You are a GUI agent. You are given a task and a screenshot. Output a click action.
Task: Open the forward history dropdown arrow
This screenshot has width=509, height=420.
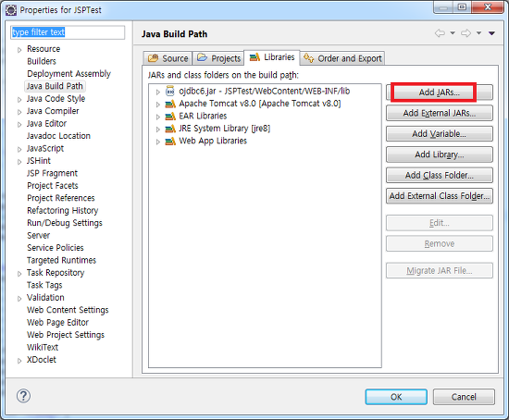point(478,33)
